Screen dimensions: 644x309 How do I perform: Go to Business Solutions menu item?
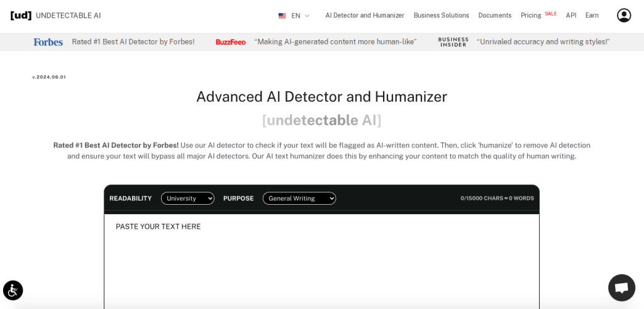[x=441, y=16]
